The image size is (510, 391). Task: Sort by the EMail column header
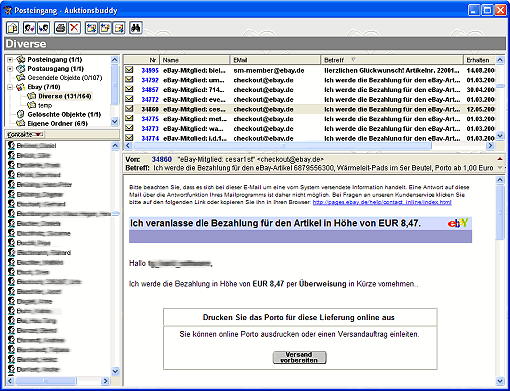point(275,60)
